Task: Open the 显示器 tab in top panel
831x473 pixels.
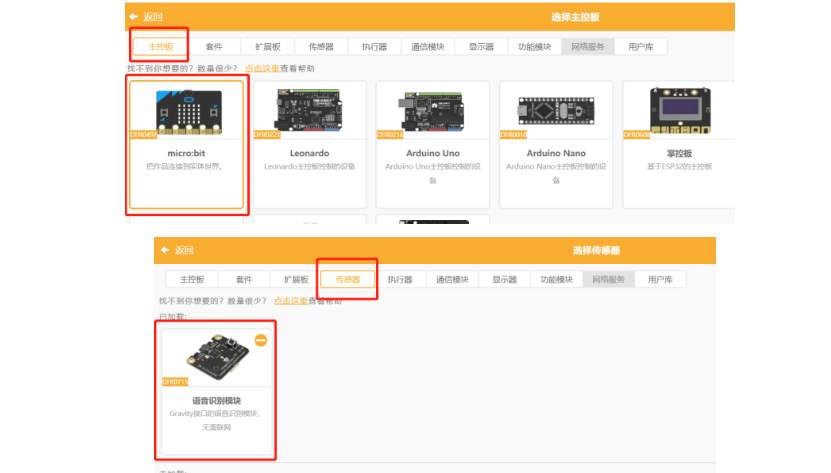Action: [x=481, y=47]
